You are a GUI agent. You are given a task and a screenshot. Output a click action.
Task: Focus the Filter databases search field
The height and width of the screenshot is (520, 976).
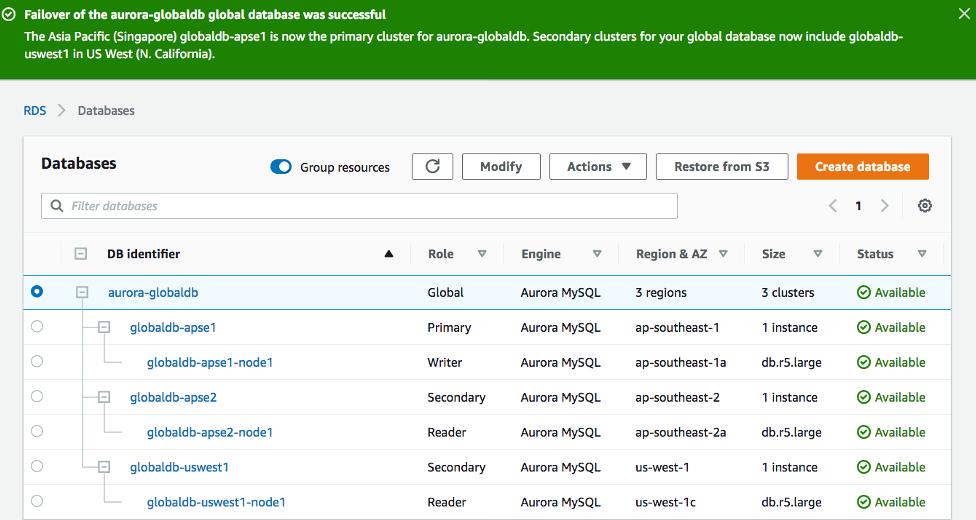tap(359, 206)
